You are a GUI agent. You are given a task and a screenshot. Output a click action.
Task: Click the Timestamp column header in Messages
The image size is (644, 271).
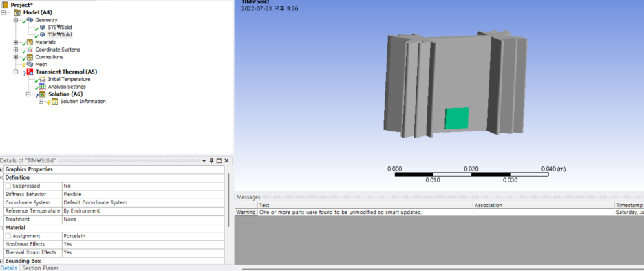tap(629, 205)
